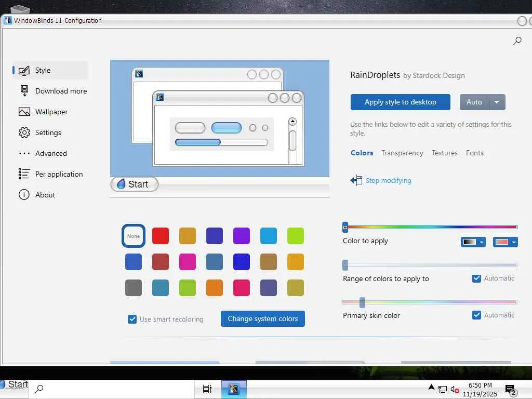
Task: Select the red color swatch
Action: [161, 236]
